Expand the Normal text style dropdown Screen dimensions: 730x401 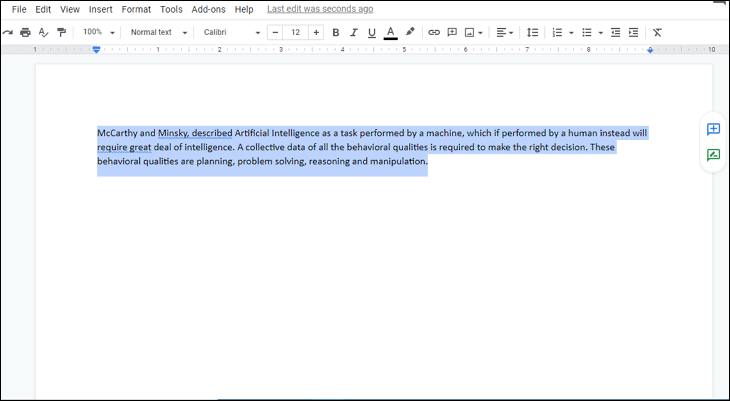pos(158,32)
